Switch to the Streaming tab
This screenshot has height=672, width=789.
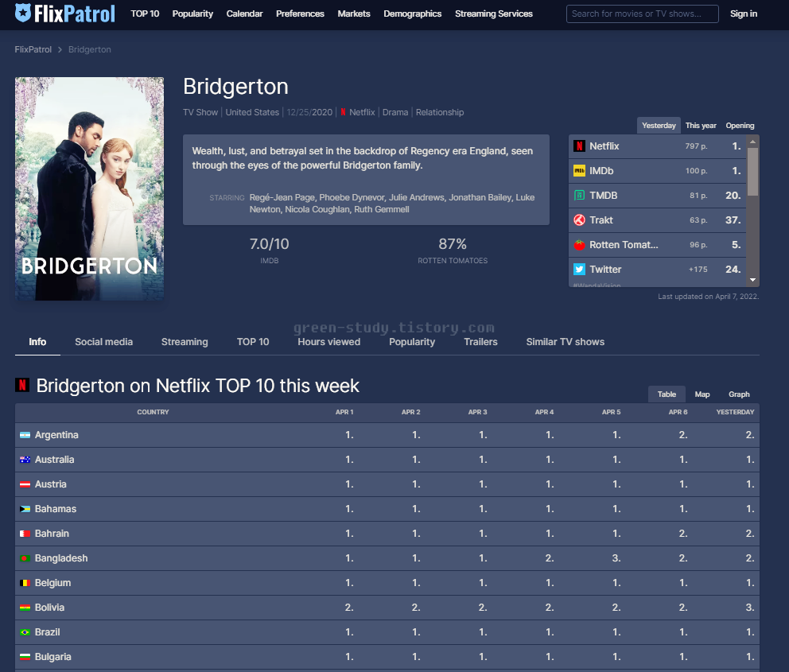(x=185, y=342)
